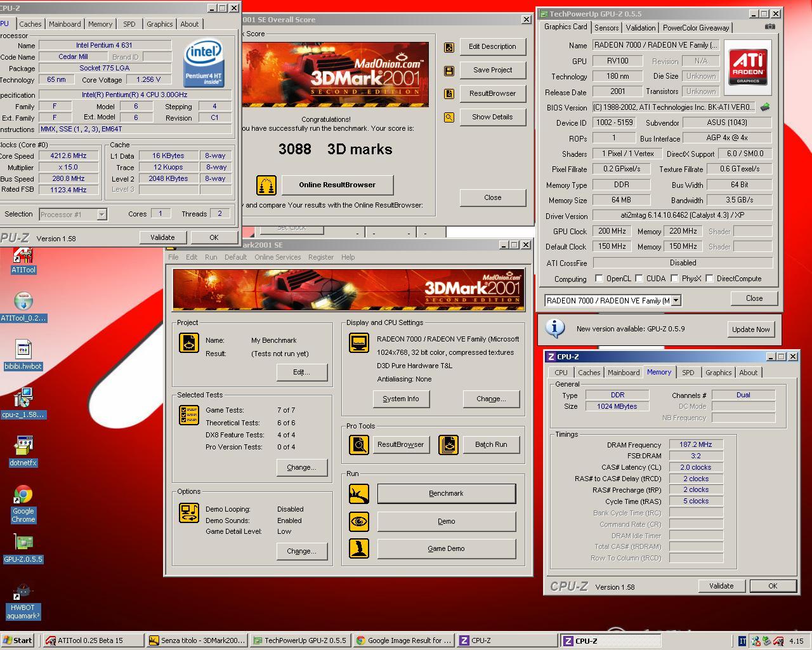This screenshot has width=812, height=650.
Task: Click the Core Speed 4212.6 MHz value
Action: [69, 156]
